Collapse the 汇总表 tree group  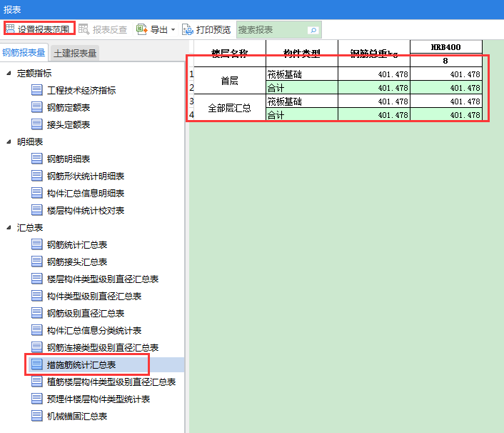(x=9, y=227)
